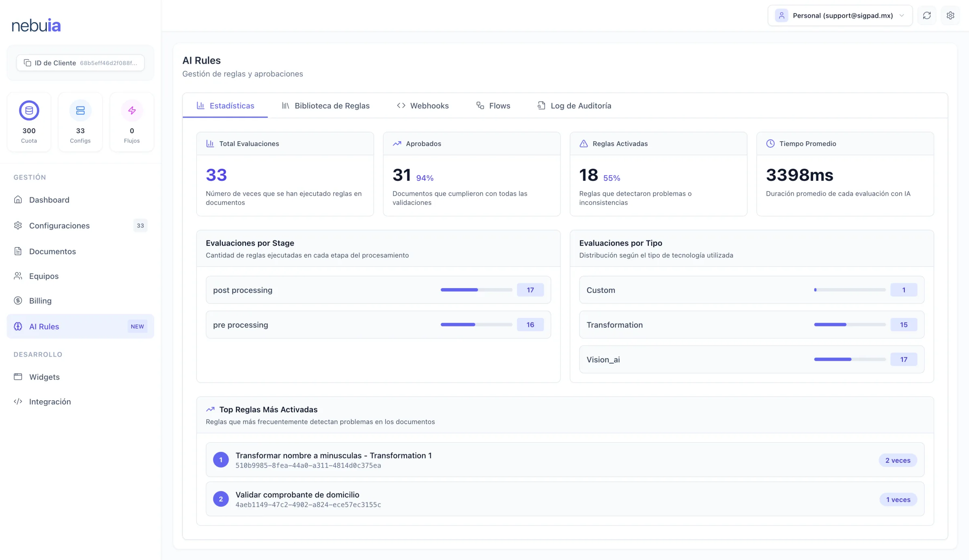Viewport: 969px width, 560px height.
Task: Click the Widgets window icon
Action: pyautogui.click(x=18, y=376)
